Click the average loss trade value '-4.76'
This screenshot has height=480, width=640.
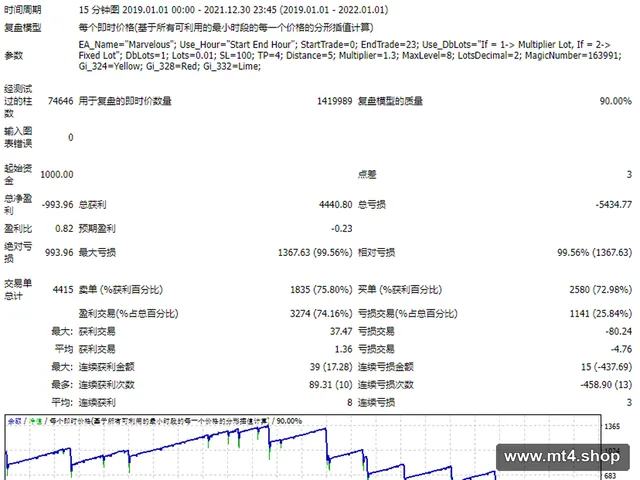coord(621,349)
